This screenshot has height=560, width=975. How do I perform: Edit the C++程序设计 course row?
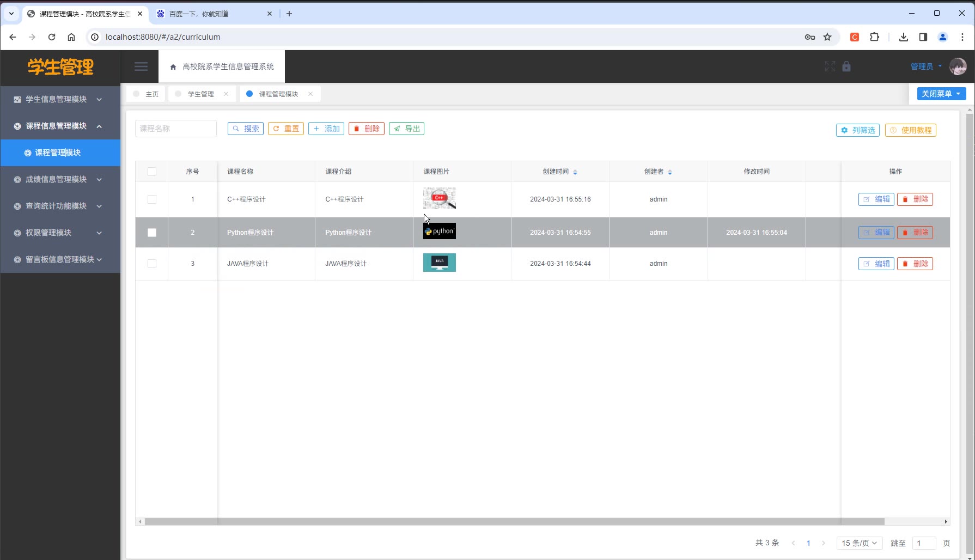click(876, 199)
